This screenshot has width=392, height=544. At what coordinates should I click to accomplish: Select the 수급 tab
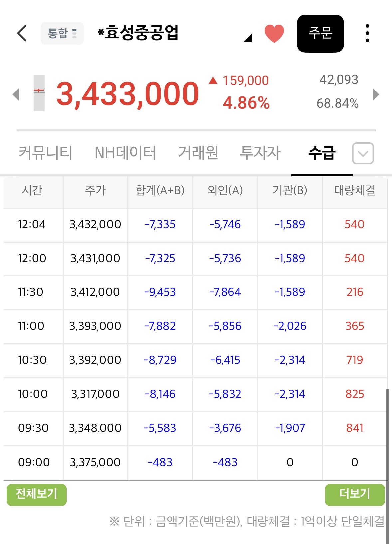322,153
